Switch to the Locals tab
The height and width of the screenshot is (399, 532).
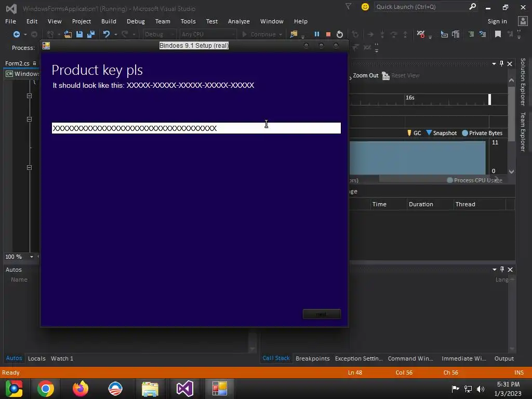point(37,358)
